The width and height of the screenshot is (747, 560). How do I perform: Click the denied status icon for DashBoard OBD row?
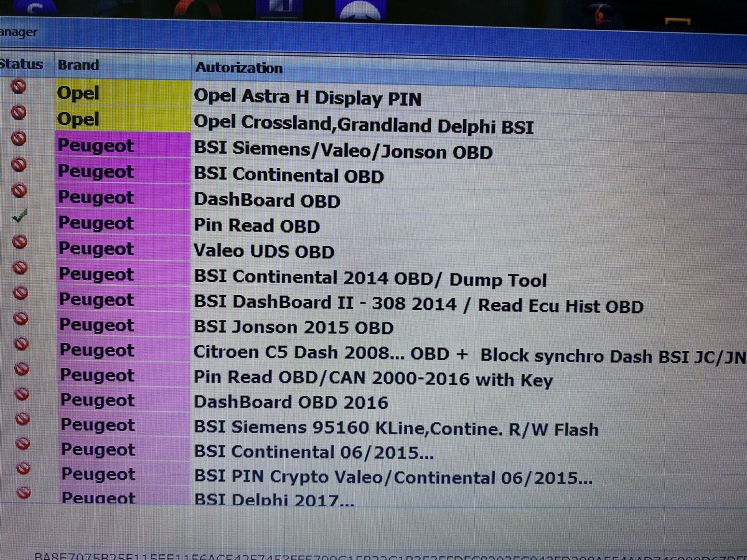(19, 190)
